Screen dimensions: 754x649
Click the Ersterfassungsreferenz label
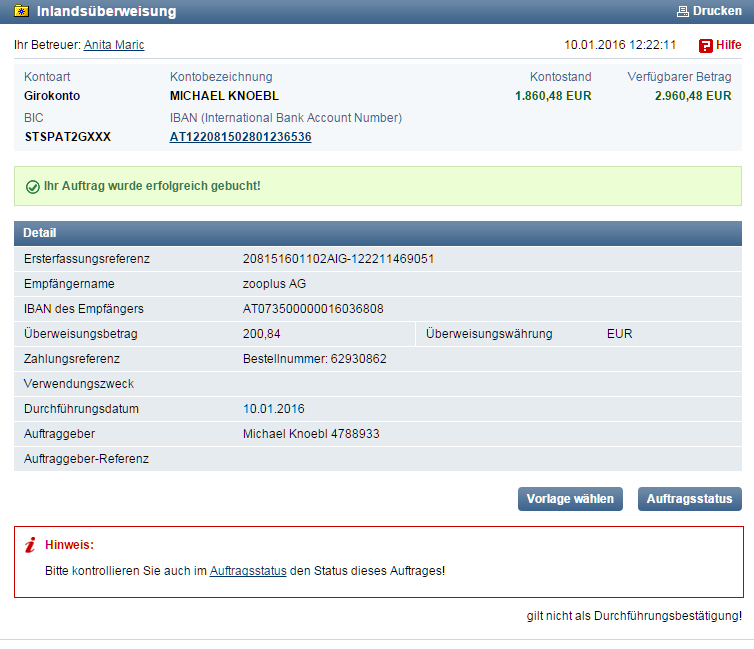[87, 259]
